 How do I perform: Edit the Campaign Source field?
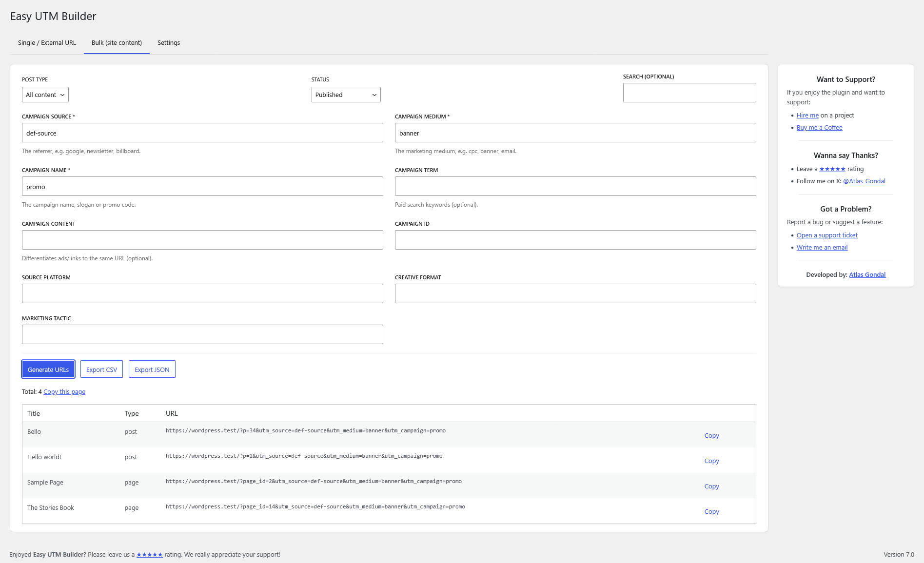tap(202, 133)
